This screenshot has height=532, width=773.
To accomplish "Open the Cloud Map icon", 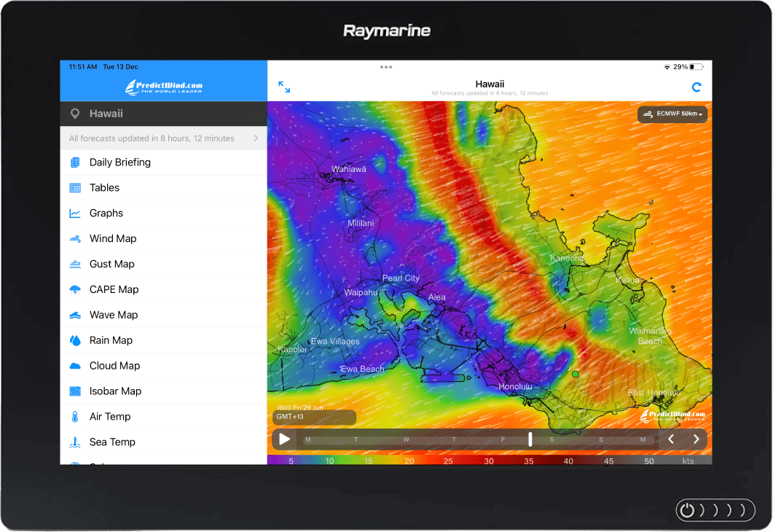I will 75,365.
